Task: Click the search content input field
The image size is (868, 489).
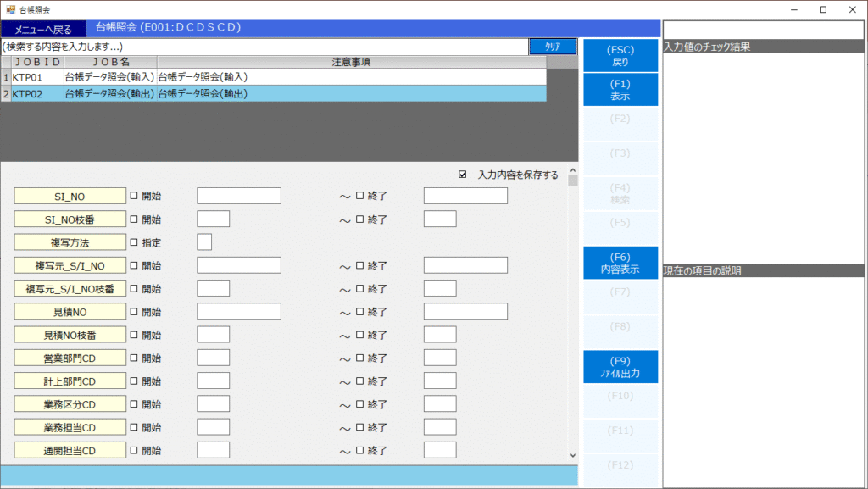Action: (x=263, y=47)
